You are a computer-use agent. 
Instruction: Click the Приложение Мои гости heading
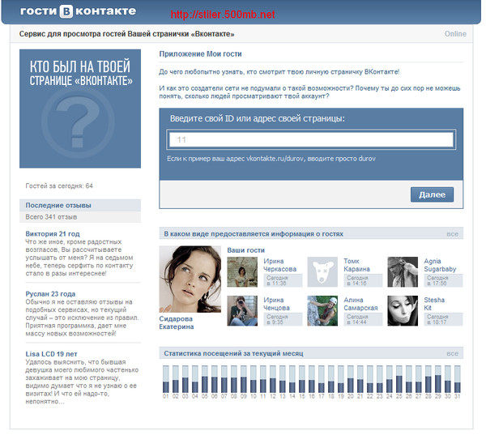[200, 54]
